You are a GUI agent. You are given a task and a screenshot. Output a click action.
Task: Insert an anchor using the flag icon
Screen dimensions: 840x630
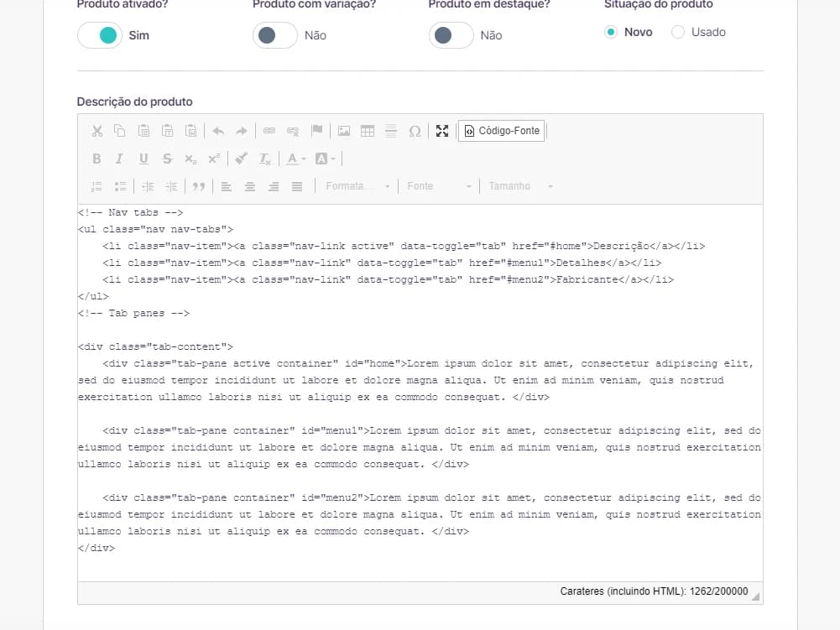[316, 131]
